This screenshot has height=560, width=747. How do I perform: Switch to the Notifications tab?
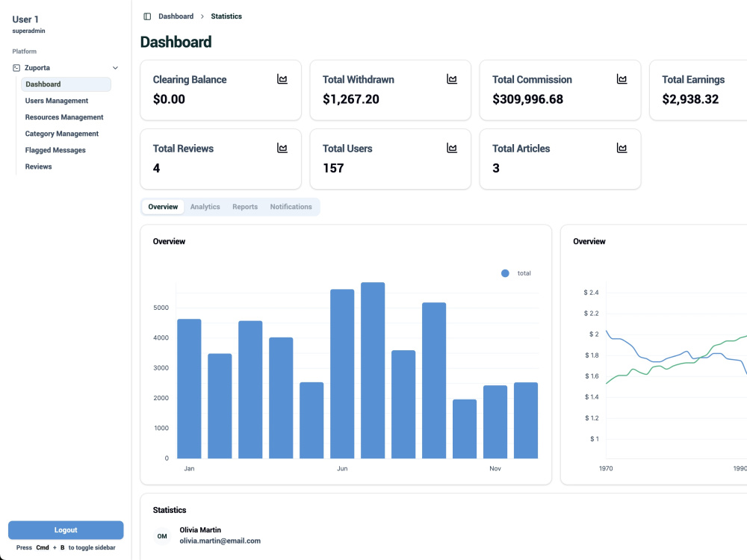point(291,207)
